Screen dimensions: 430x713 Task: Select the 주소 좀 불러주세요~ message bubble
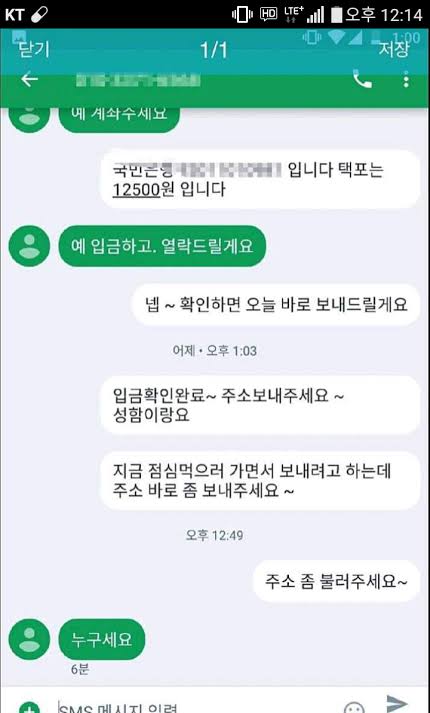click(336, 582)
